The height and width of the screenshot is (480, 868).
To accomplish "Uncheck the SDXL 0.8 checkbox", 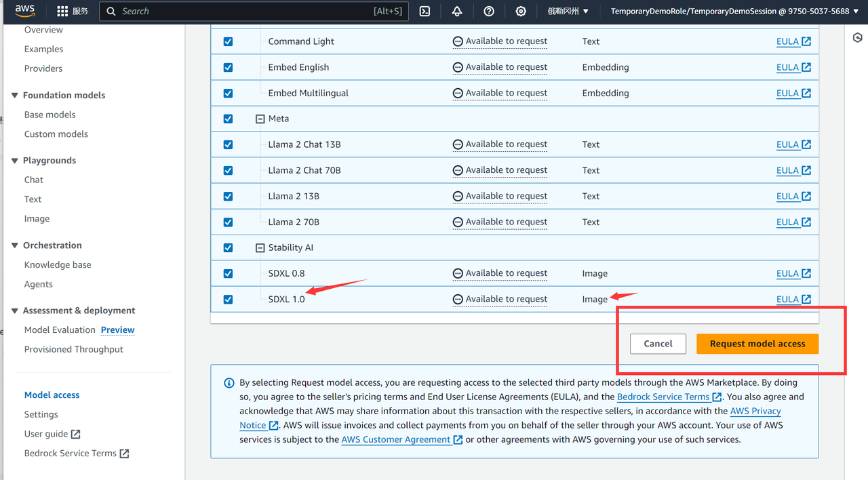I will tap(228, 273).
